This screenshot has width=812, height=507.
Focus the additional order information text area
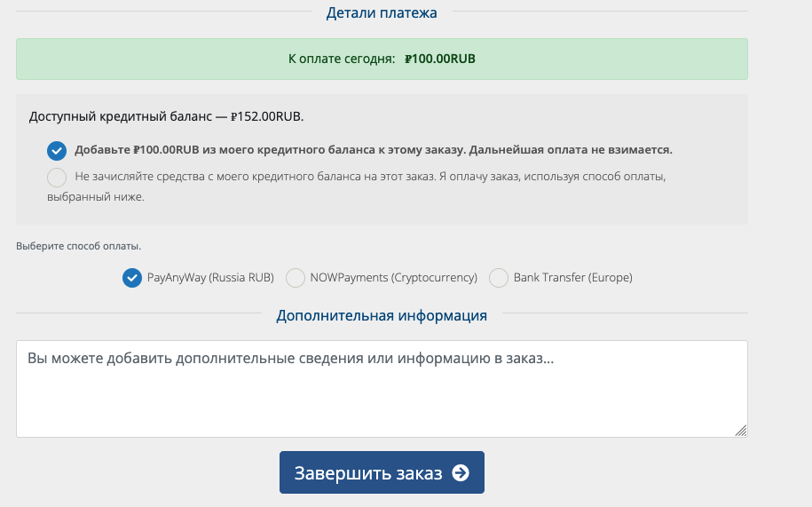pos(382,389)
